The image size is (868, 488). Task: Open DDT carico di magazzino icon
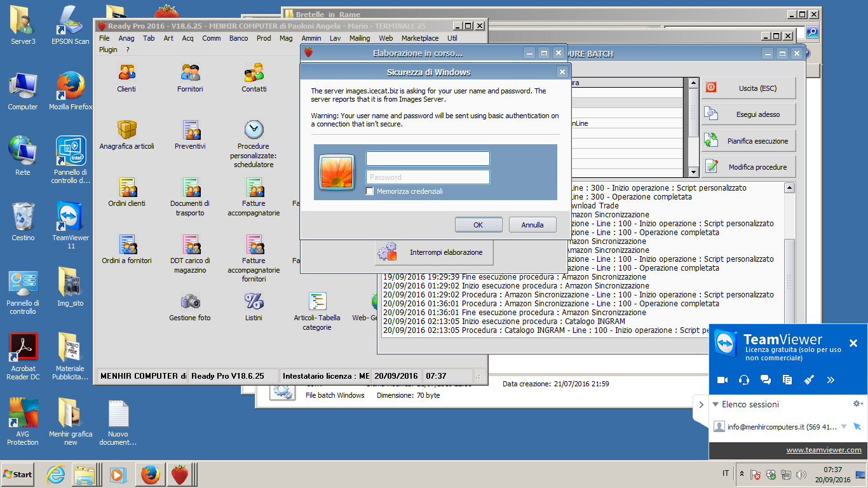[191, 244]
